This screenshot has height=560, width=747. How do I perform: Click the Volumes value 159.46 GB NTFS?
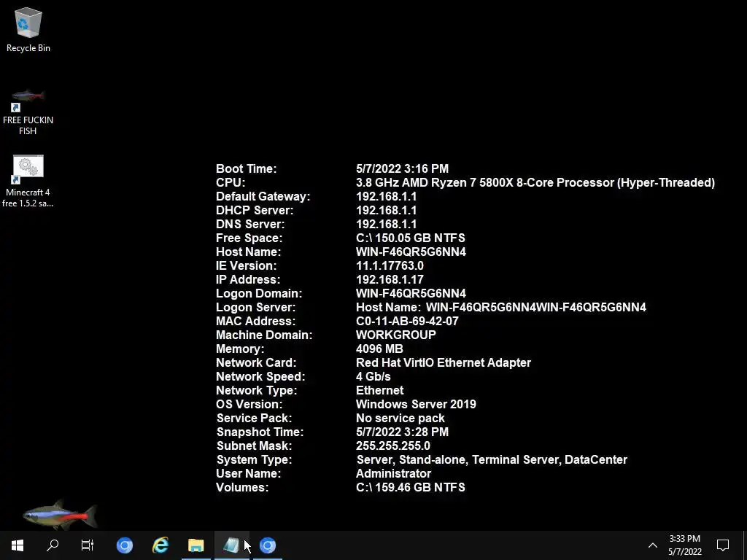coord(410,487)
